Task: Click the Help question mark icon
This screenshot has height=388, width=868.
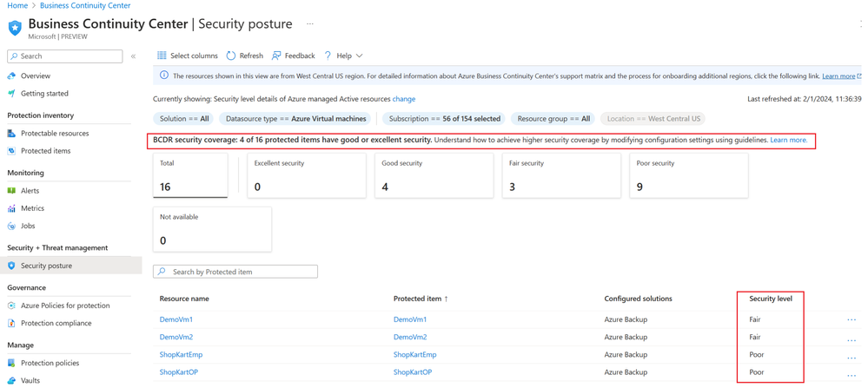Action: point(328,56)
